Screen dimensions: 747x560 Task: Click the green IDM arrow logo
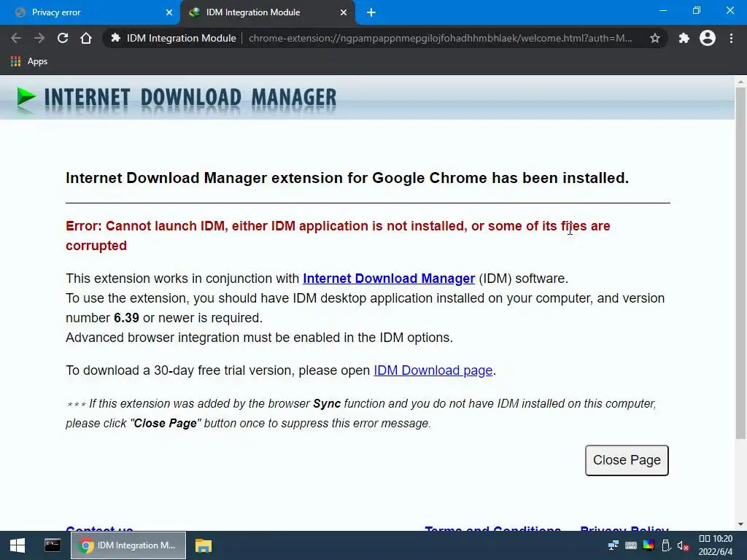click(26, 97)
